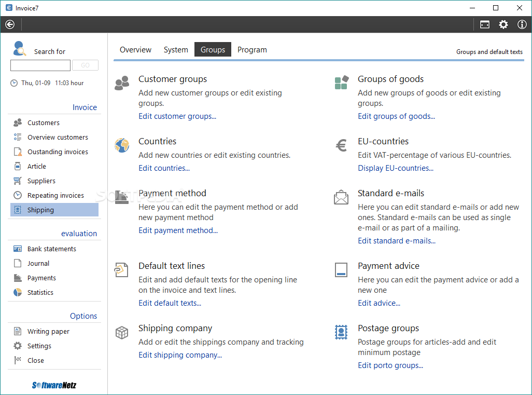
Task: Click the SoftwareNetz logo
Action: click(x=54, y=385)
